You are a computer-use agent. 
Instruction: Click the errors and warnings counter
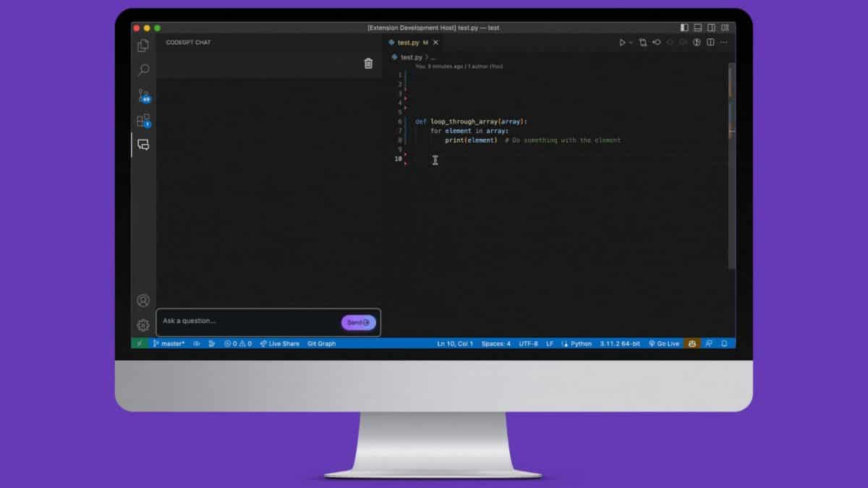coord(238,343)
